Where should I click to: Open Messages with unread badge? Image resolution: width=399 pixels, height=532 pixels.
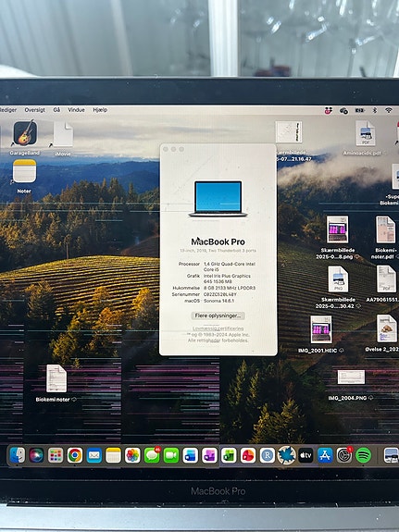tap(152, 455)
